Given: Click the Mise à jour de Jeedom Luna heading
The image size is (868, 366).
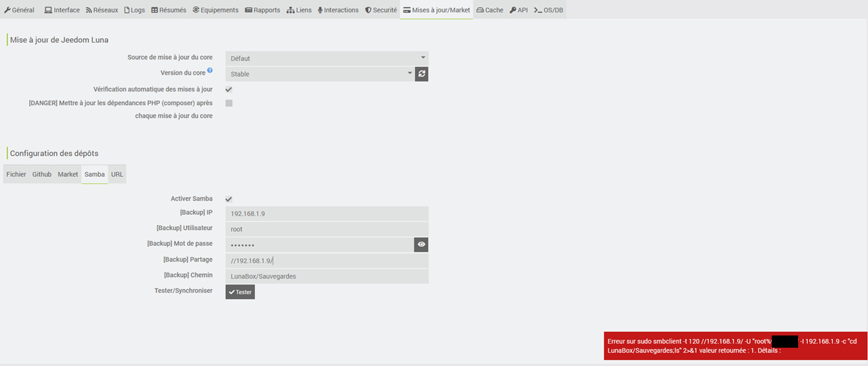Looking at the screenshot, I should pyautogui.click(x=60, y=40).
